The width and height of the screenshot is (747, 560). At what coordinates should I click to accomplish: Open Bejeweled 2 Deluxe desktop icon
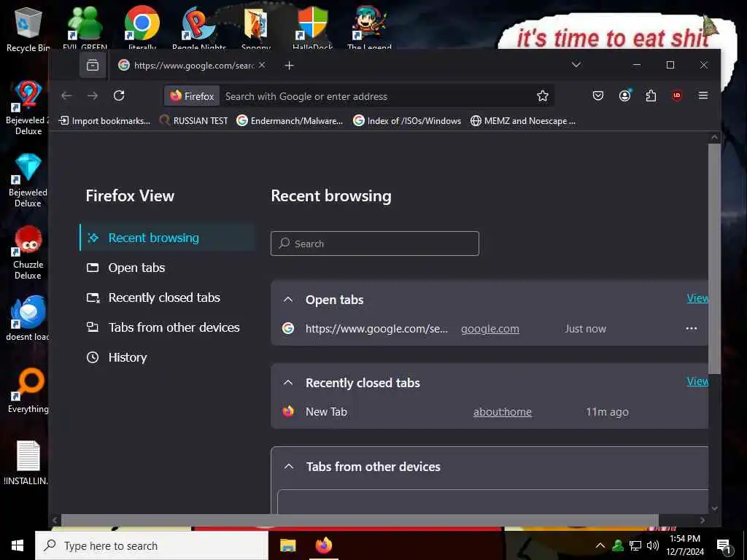tap(28, 108)
